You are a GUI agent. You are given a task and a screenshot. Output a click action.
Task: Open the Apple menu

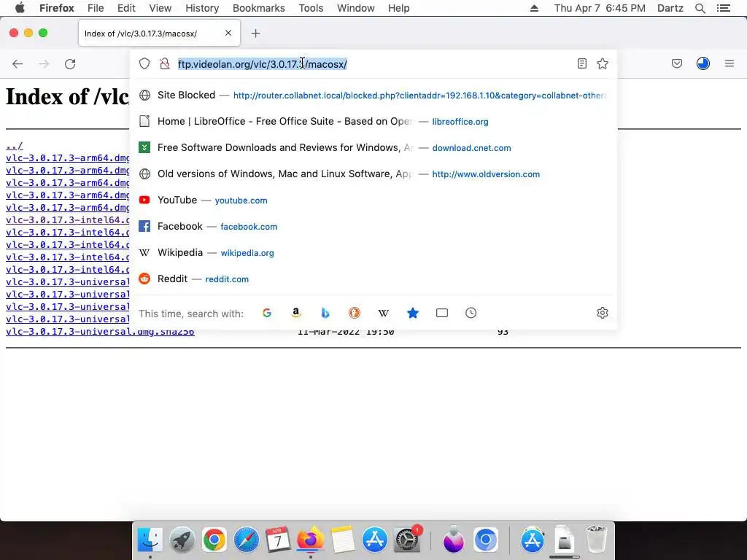click(x=20, y=8)
